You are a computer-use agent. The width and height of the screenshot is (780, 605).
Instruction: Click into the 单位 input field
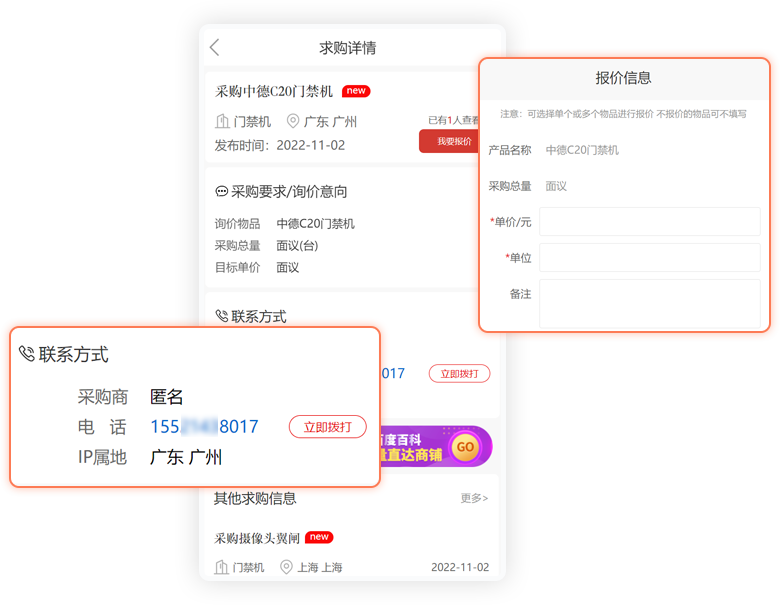click(649, 258)
